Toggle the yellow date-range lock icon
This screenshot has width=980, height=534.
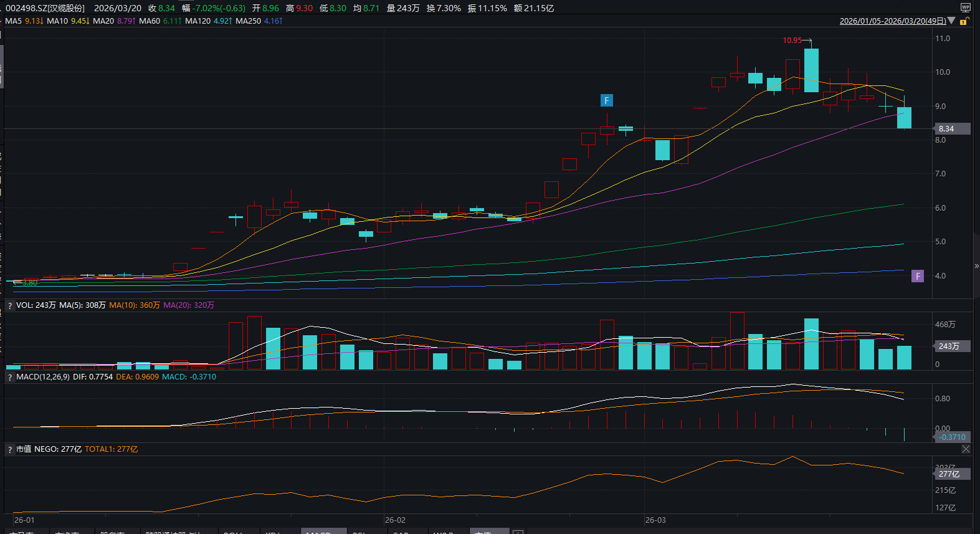pyautogui.click(x=964, y=21)
